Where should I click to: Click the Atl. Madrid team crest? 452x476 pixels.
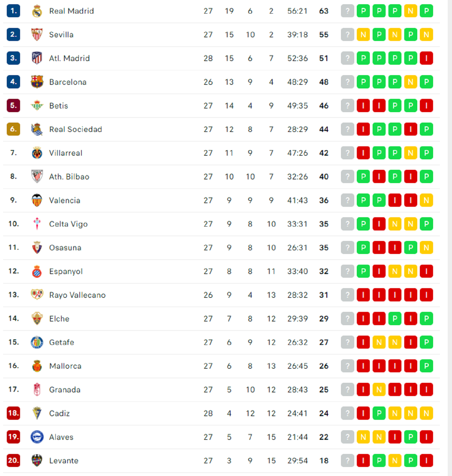point(37,58)
